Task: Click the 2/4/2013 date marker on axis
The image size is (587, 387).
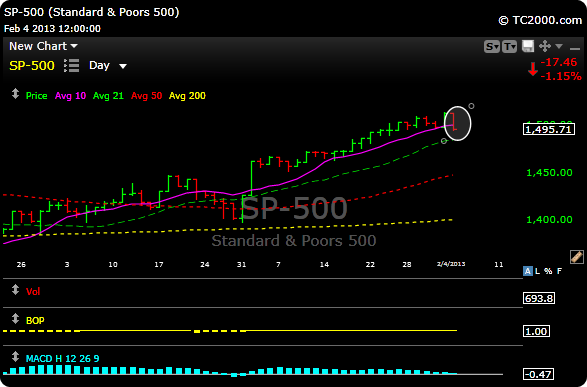Action: click(451, 264)
